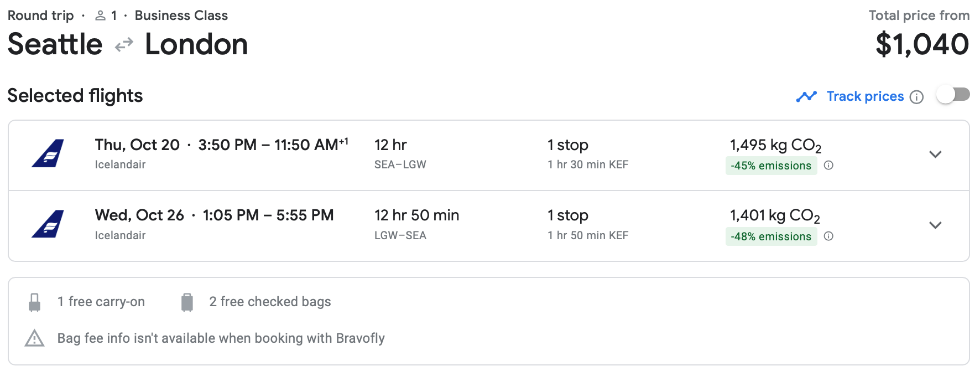Click the Track prices link text
This screenshot has height=371, width=980.
pos(865,96)
